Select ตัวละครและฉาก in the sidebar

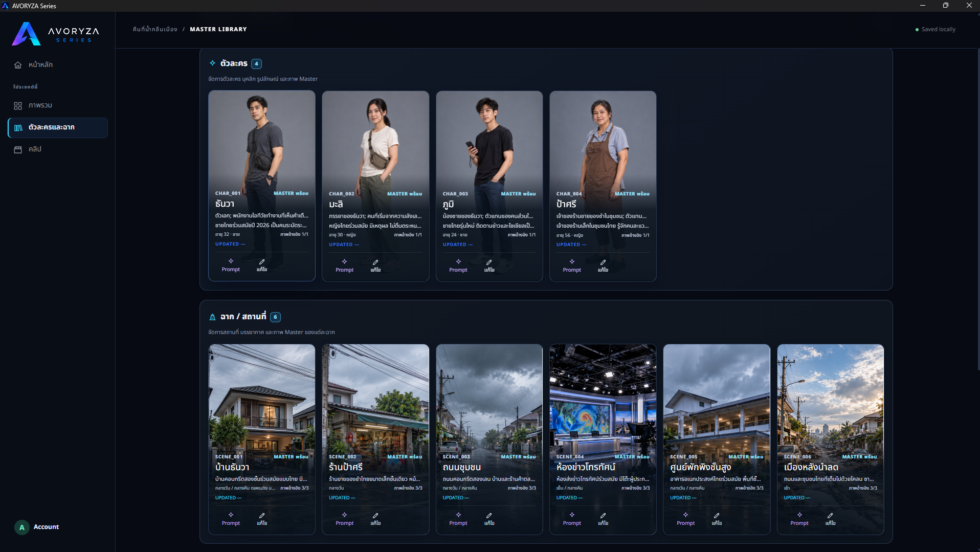57,127
